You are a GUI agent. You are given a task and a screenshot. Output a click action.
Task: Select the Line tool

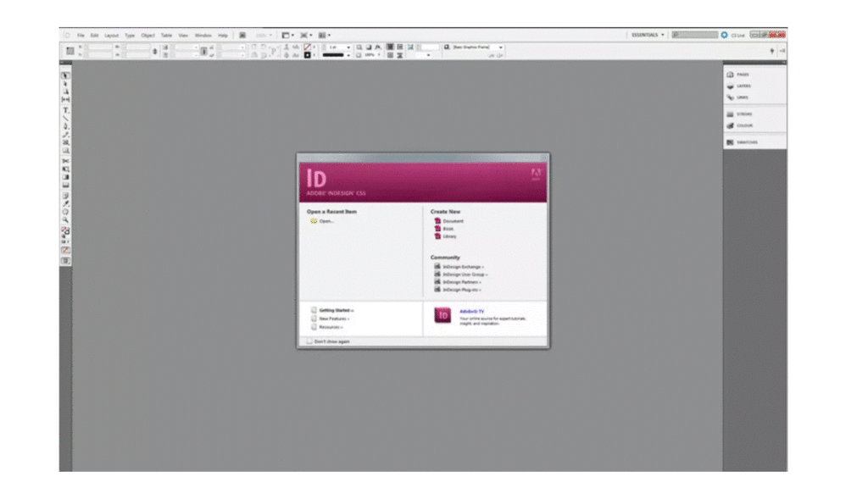(x=65, y=119)
